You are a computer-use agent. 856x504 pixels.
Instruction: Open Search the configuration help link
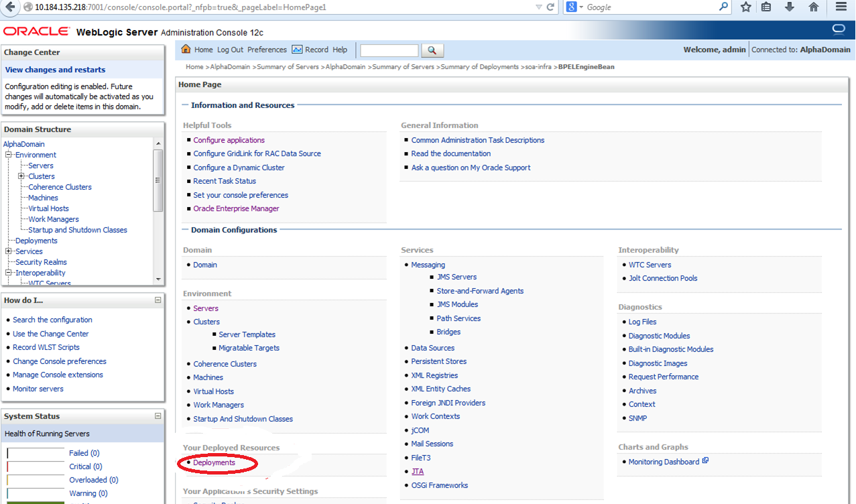[52, 320]
